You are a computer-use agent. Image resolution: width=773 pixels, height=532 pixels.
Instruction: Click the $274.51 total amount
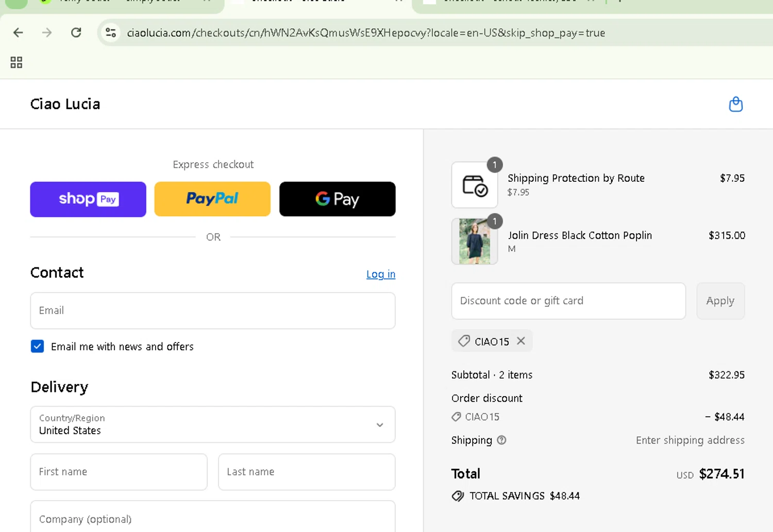(x=721, y=474)
